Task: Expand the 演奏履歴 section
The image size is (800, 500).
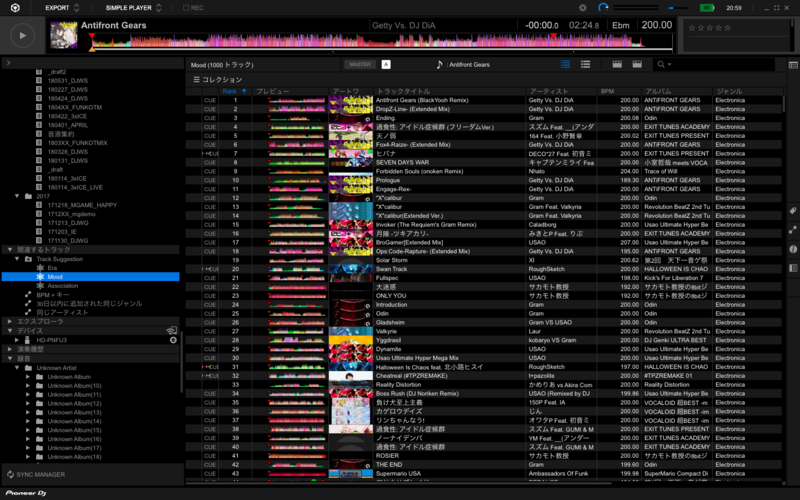Action: [10, 349]
